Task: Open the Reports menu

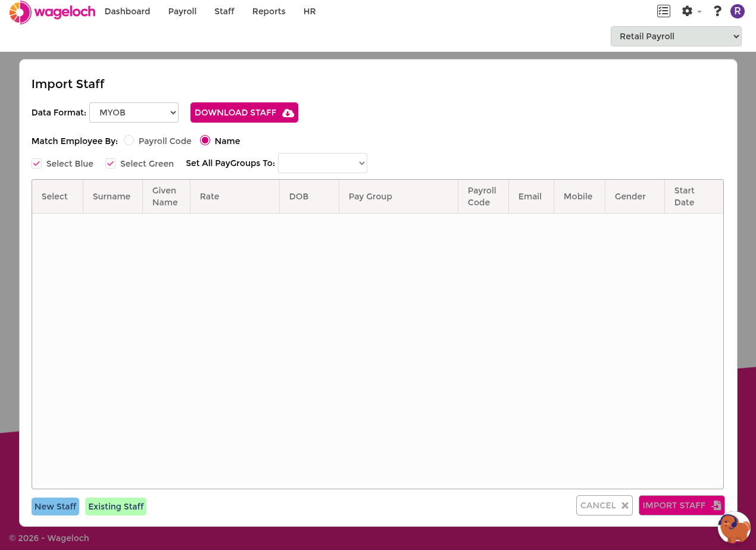Action: click(x=268, y=11)
